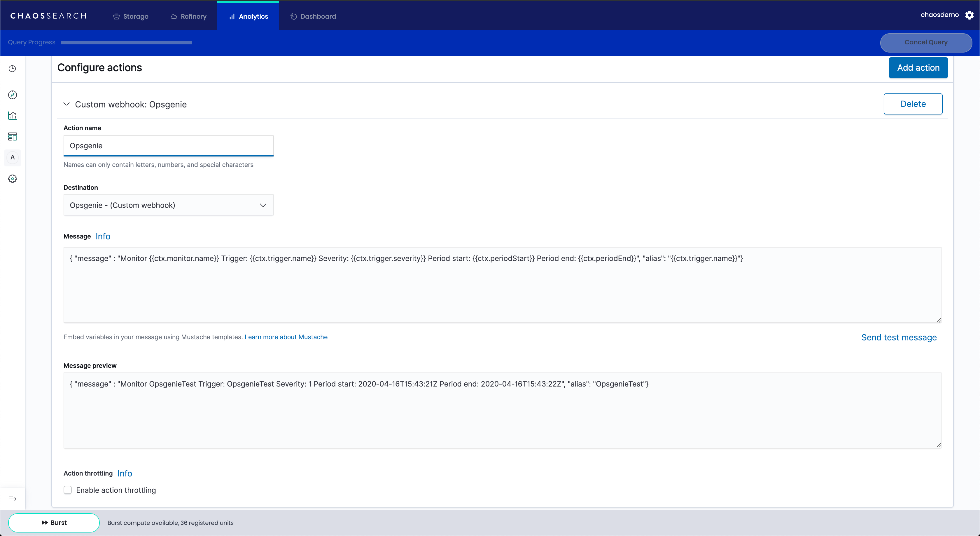Collapse the Custom webhook: Opsgenie section
Screen dimensions: 980x536
[x=66, y=104]
